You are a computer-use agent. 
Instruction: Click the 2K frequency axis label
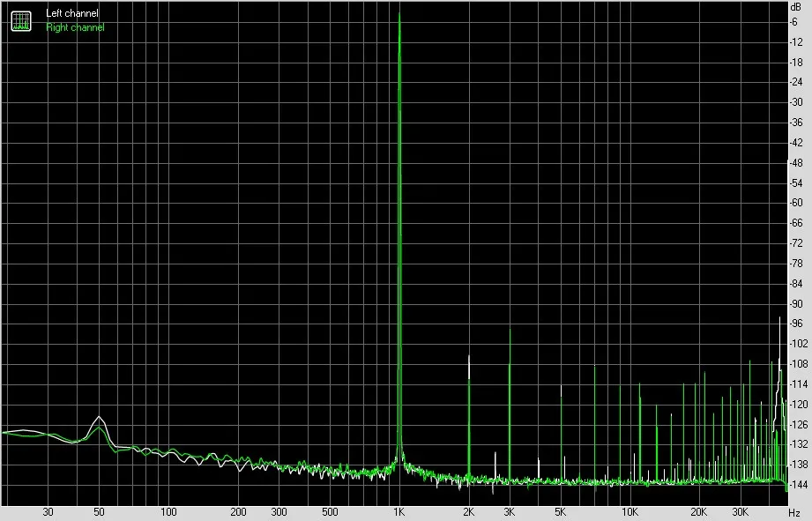(469, 512)
